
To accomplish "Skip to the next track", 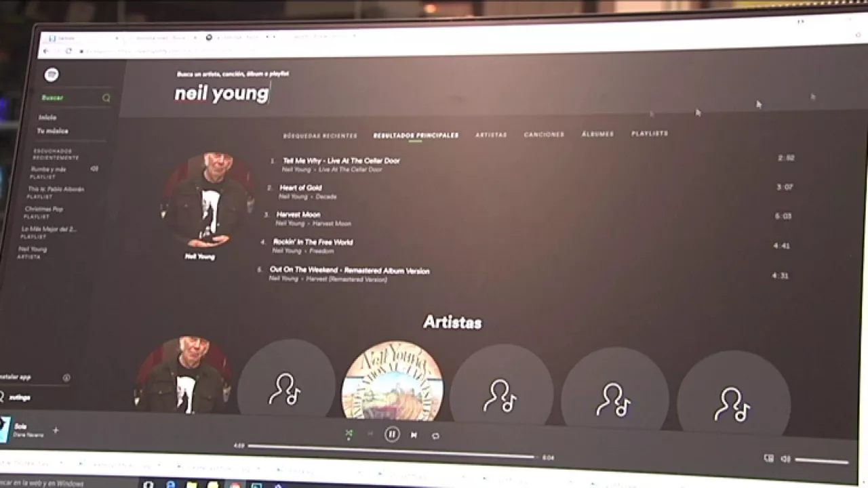I will [414, 435].
